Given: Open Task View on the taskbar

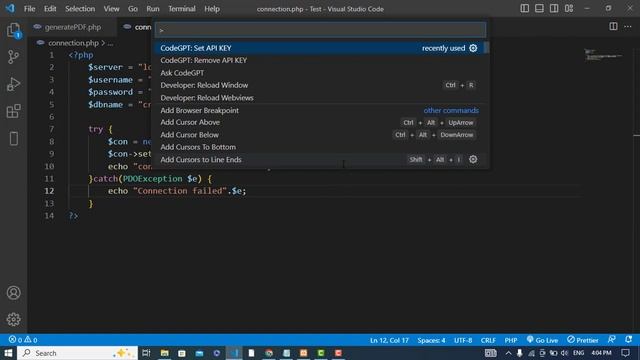Looking at the screenshot, I should tap(146, 353).
